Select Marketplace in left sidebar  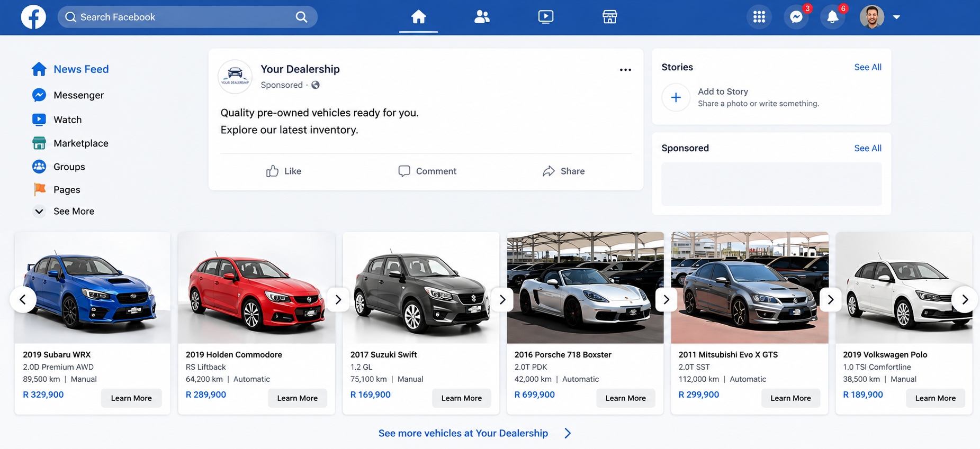[x=70, y=143]
